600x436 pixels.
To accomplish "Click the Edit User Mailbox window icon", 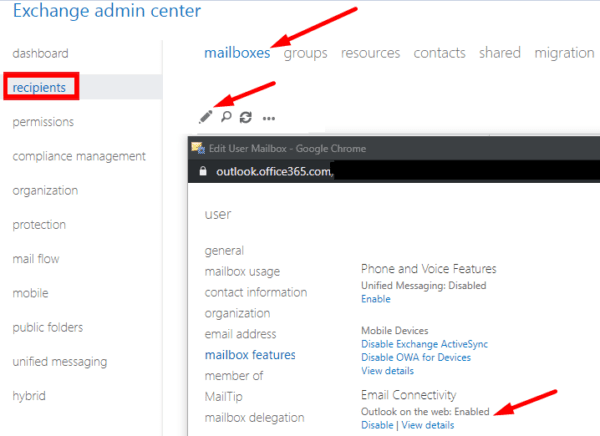I will 198,148.
